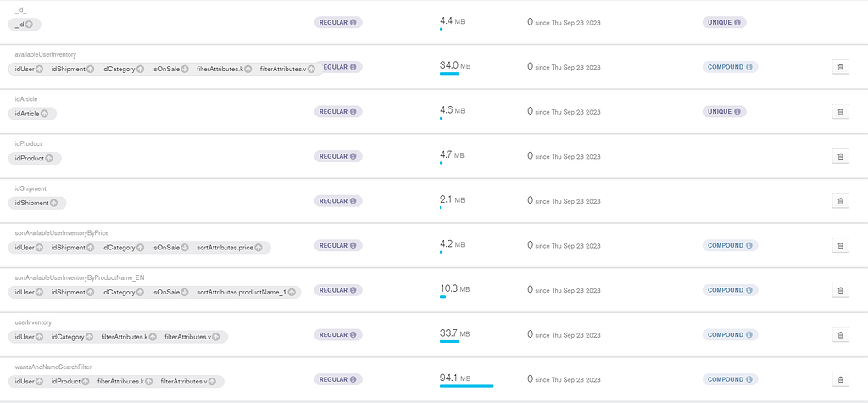Viewport: 868px width, 403px height.
Task: Click the wantsAndNameSearchFilter index name
Action: pos(53,367)
